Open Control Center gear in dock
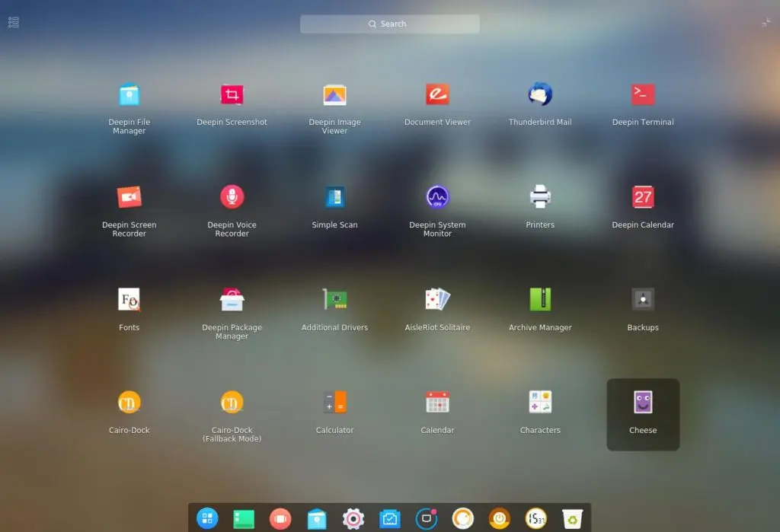The height and width of the screenshot is (532, 780). [x=353, y=518]
